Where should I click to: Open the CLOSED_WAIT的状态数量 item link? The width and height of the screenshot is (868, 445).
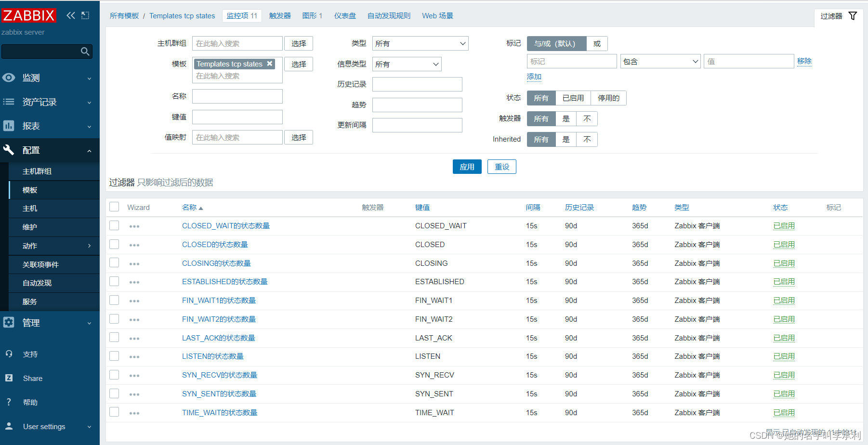pyautogui.click(x=225, y=225)
